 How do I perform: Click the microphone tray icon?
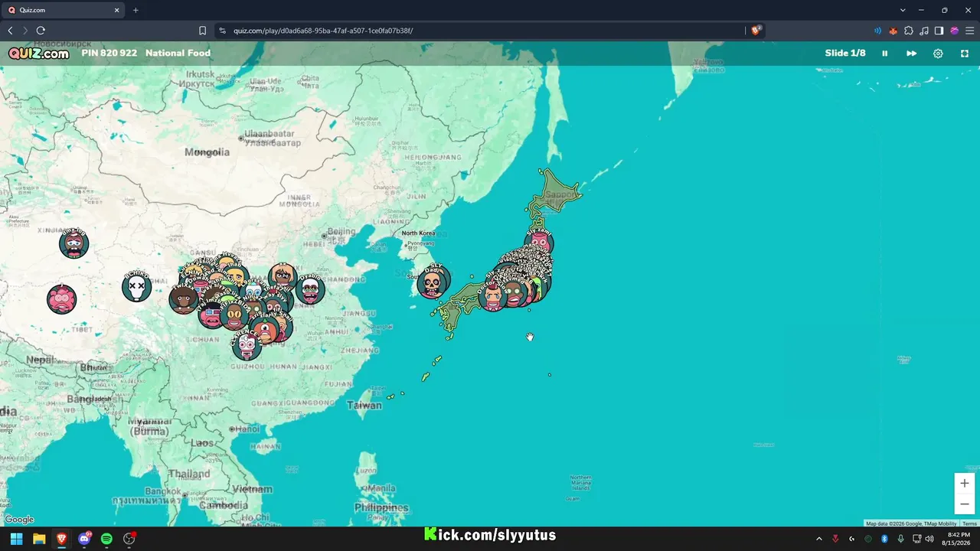[x=901, y=539]
